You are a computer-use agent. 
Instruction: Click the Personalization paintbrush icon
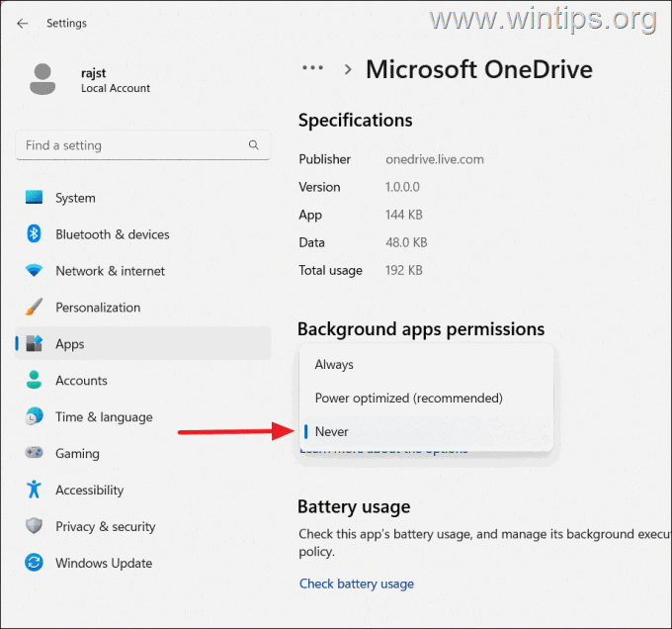coord(34,307)
